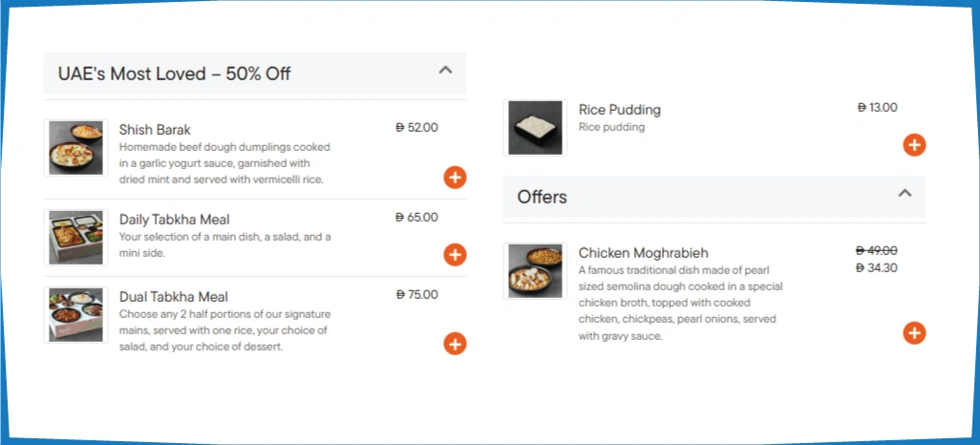Add Daily Tabkha Meal to cart
980x445 pixels.
(455, 254)
